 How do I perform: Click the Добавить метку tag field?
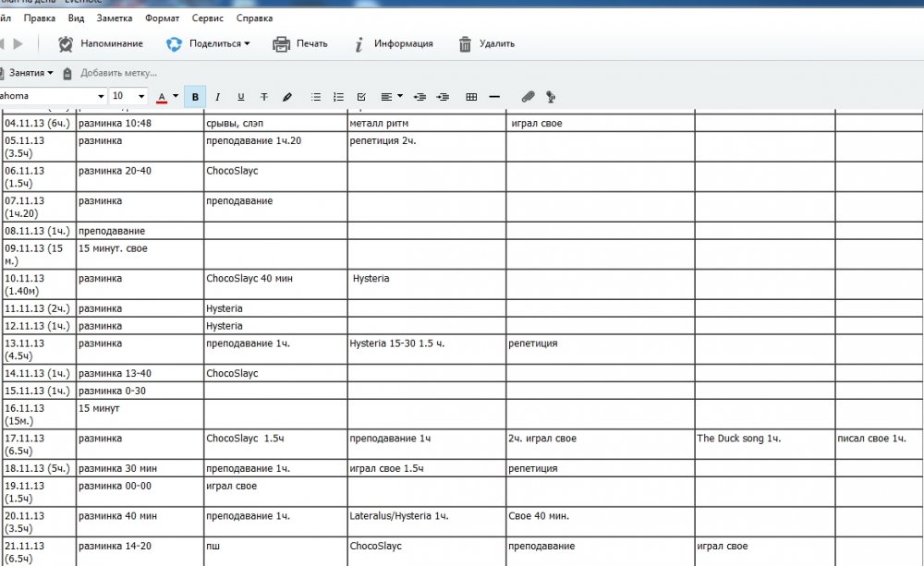[x=118, y=73]
